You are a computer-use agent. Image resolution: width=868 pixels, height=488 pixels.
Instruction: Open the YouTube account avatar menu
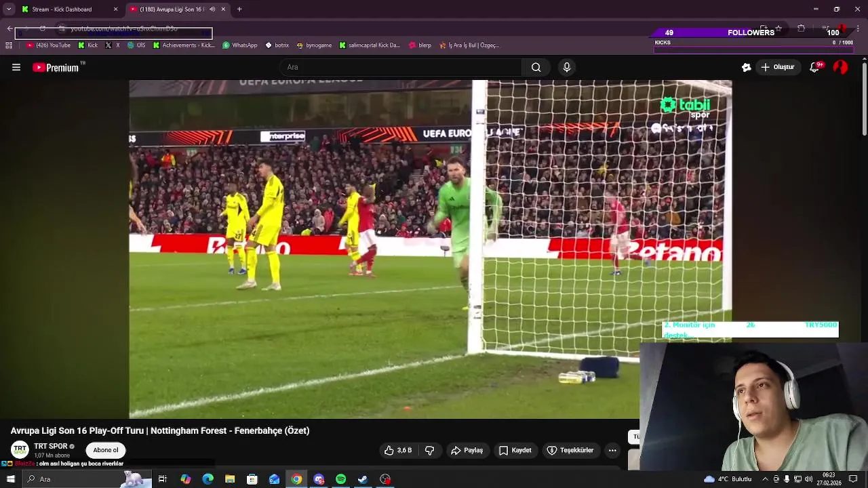pos(840,67)
